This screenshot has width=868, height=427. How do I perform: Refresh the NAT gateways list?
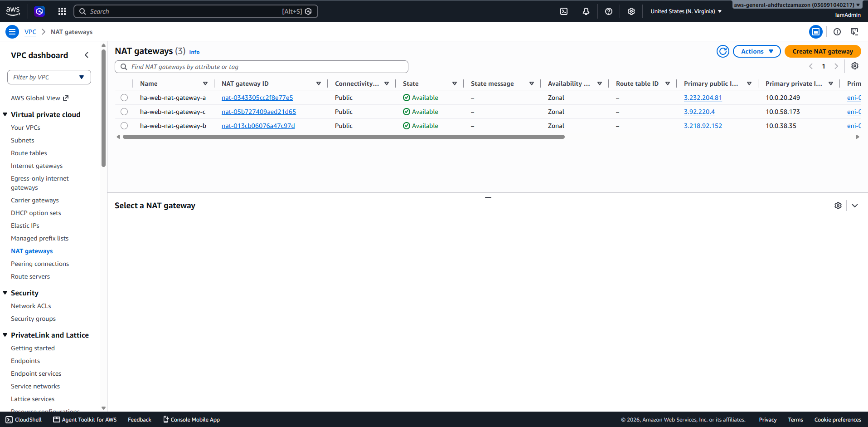(723, 51)
